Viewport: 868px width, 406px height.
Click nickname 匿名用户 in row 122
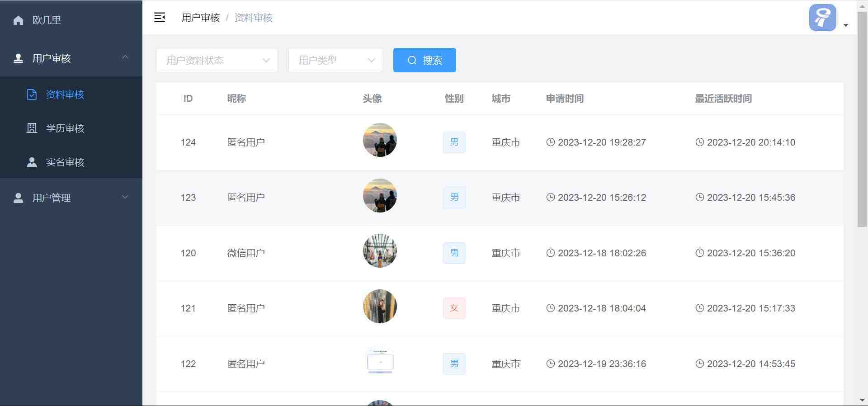(246, 364)
